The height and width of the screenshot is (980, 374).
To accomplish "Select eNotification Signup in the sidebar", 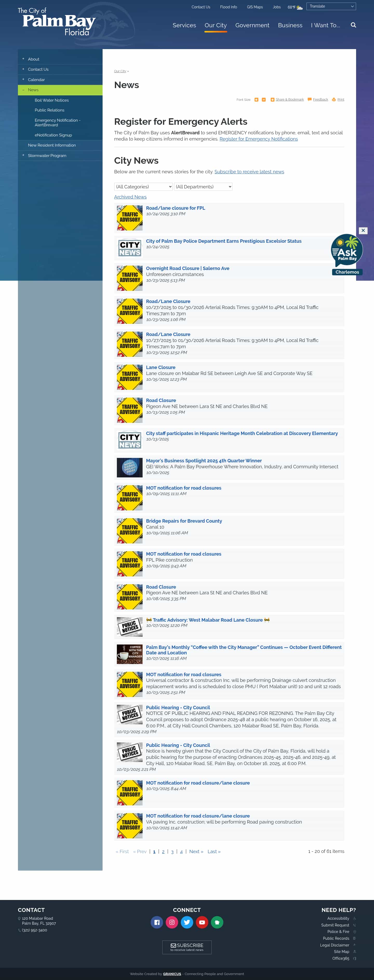I will pos(53,135).
